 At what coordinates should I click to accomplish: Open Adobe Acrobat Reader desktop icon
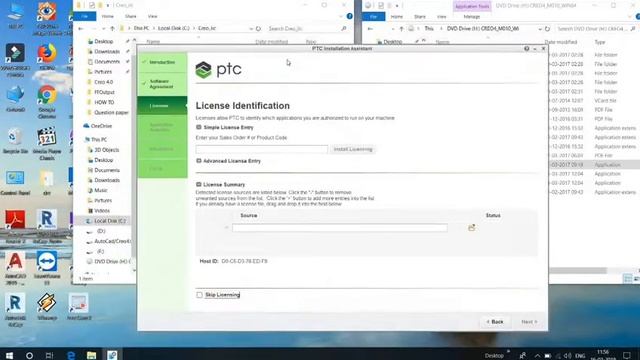coord(15,227)
